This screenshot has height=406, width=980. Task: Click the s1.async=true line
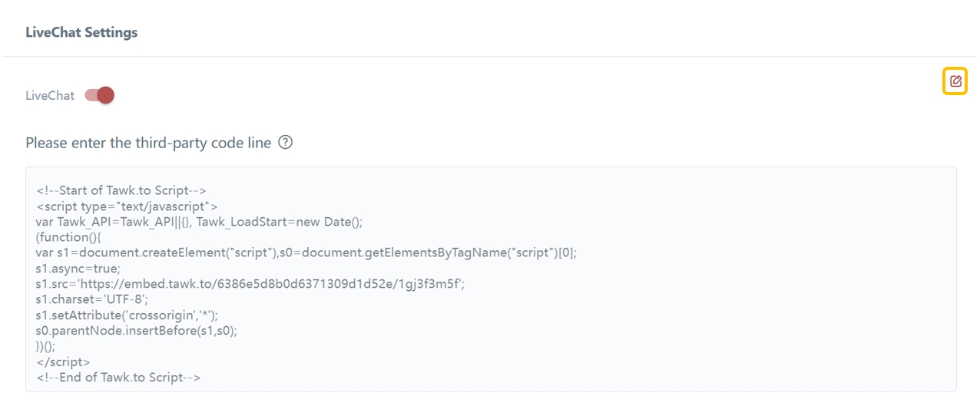(78, 269)
